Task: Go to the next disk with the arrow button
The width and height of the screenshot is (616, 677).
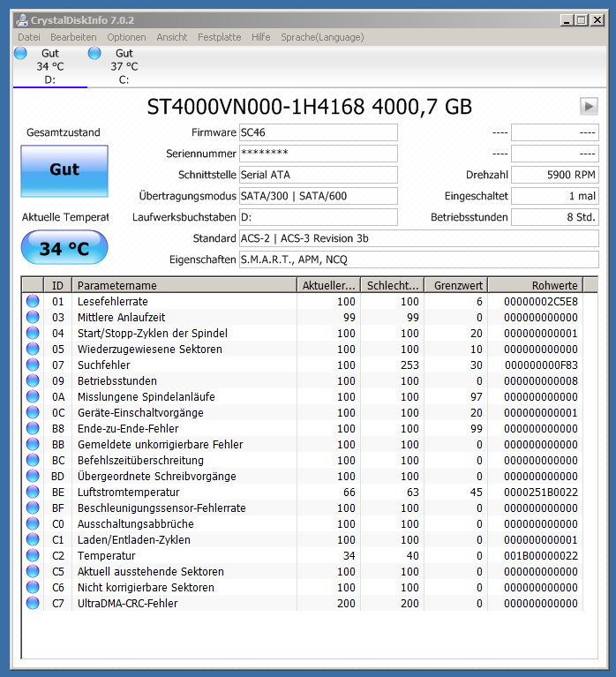Action: pyautogui.click(x=589, y=106)
